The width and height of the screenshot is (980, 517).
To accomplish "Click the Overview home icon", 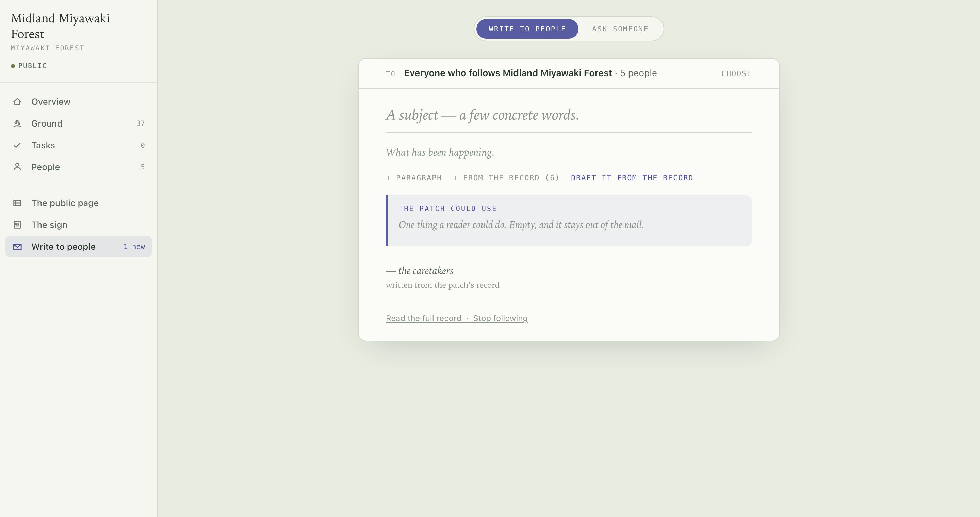I will point(17,101).
